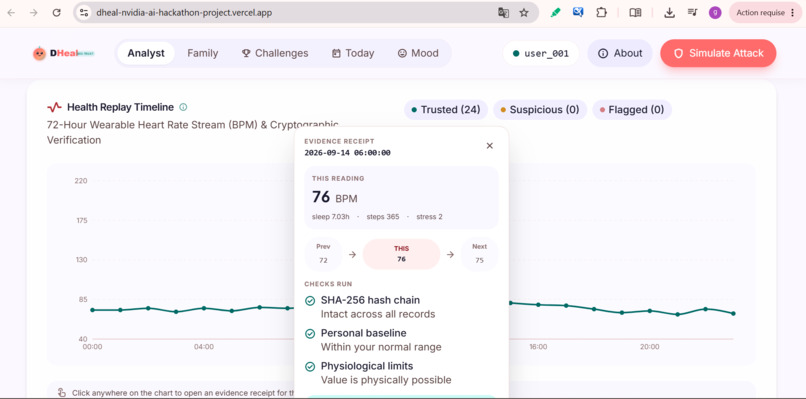Open the reading mode book icon
This screenshot has height=399, width=806.
(x=635, y=13)
